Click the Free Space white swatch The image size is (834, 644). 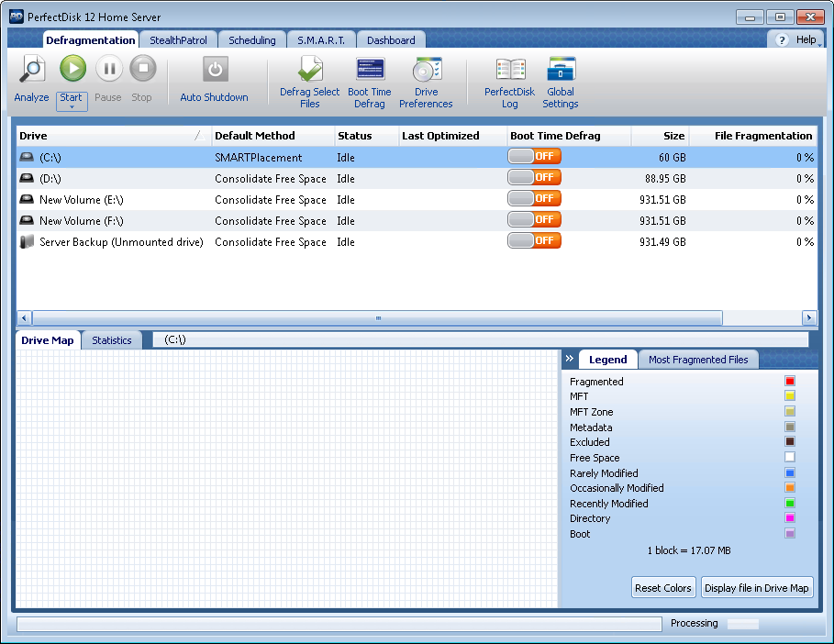[790, 457]
